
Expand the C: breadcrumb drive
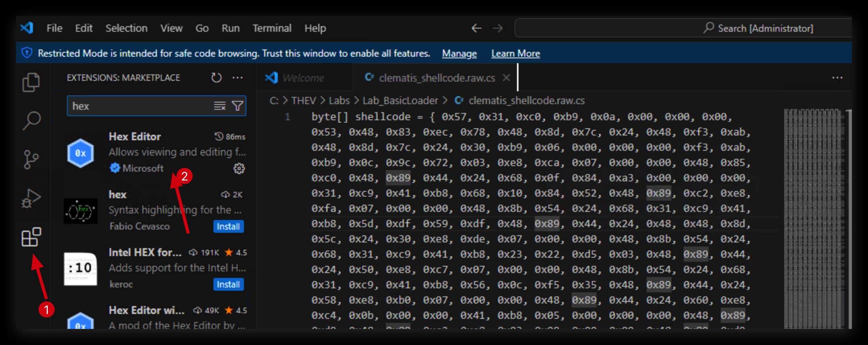coord(274,101)
